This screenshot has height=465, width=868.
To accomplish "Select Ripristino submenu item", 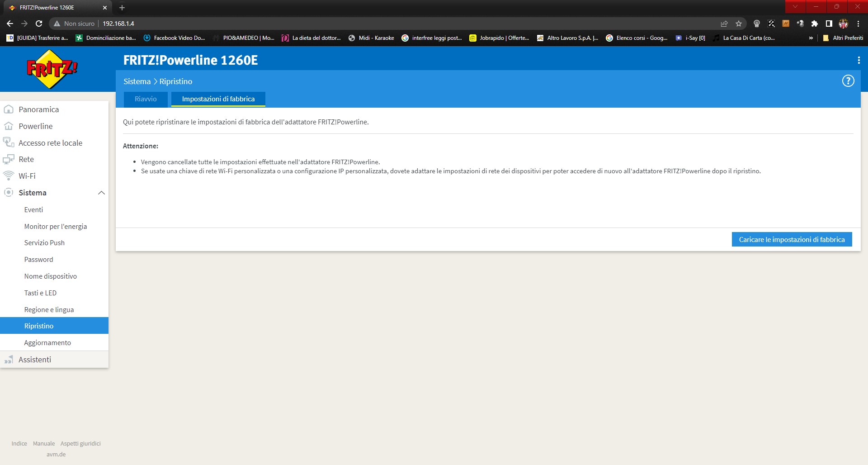I will (54, 326).
